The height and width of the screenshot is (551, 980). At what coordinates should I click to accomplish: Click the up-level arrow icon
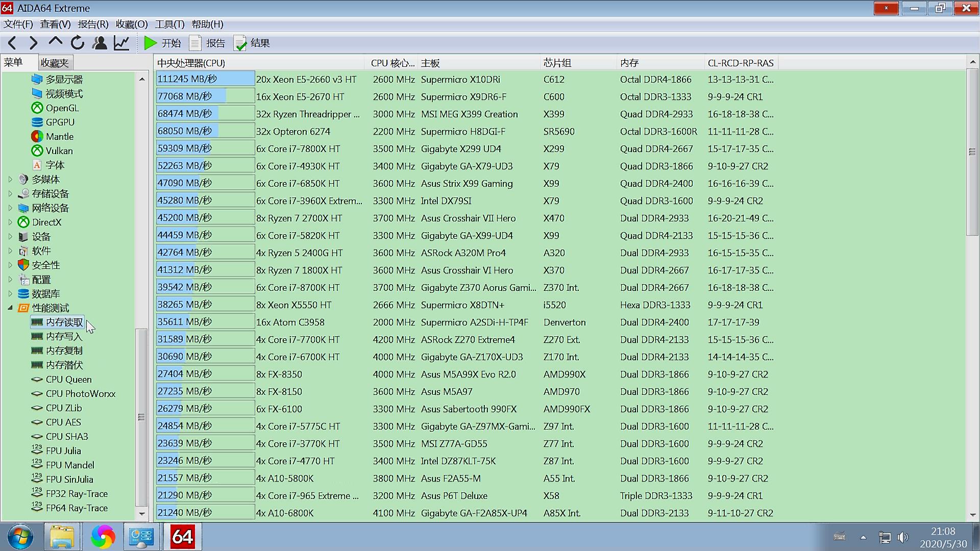click(x=55, y=42)
